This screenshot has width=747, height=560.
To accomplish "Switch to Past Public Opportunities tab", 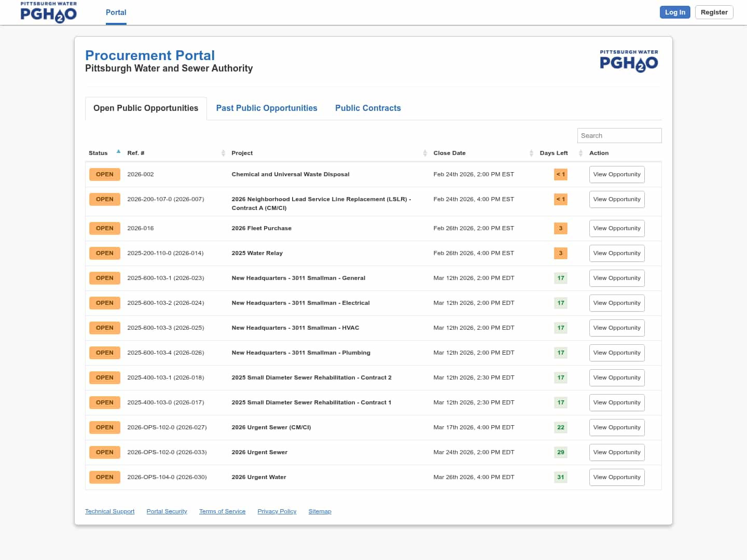I will pos(267,108).
